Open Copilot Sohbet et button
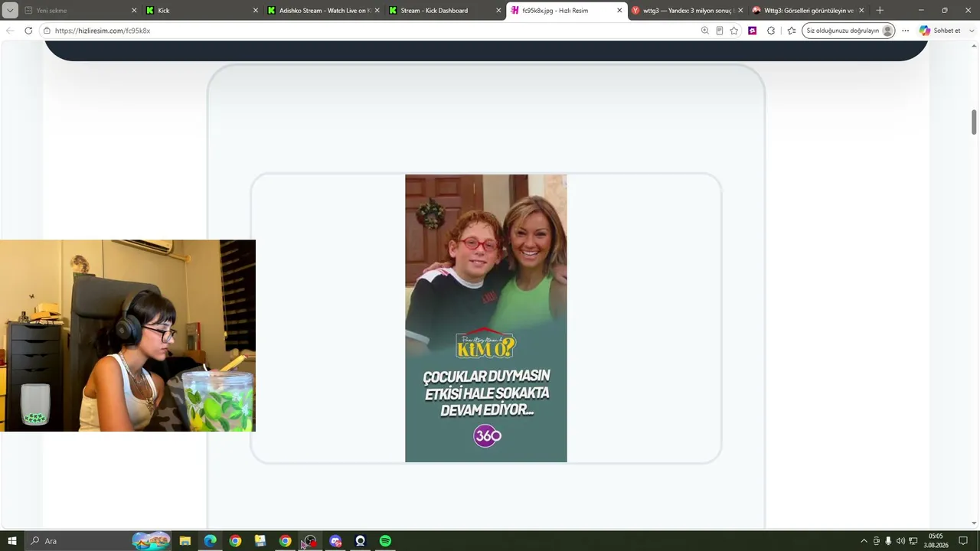Screen dimensions: 980x551 [940, 31]
